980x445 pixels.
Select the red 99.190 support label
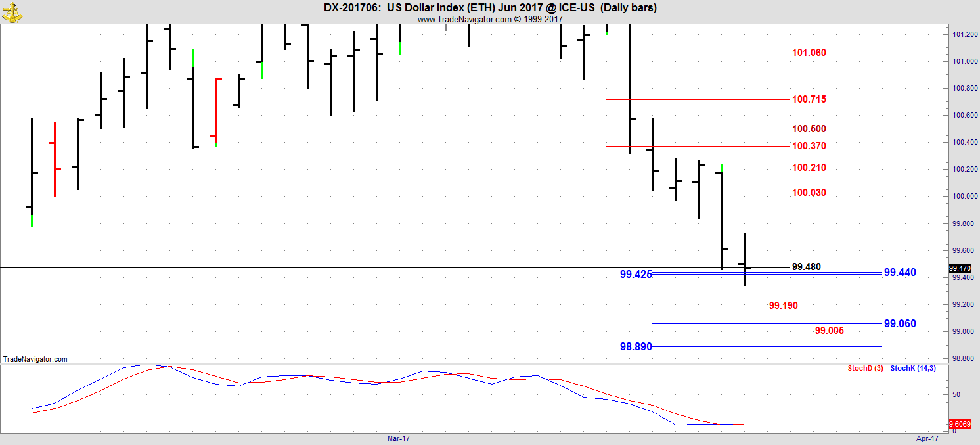pos(784,306)
